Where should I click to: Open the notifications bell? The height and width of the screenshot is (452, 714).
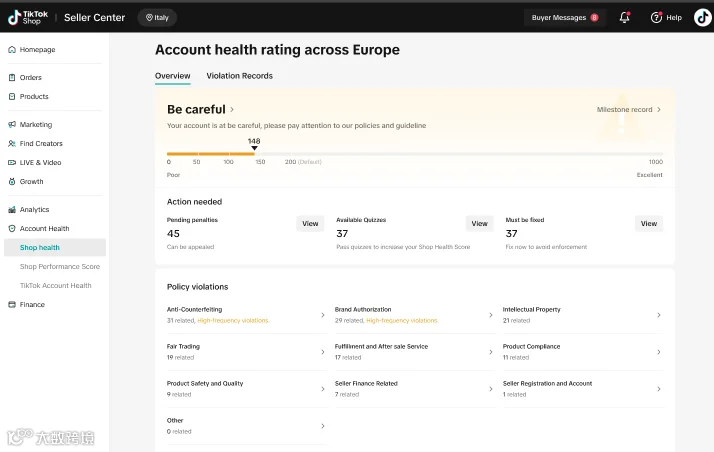[x=624, y=17]
